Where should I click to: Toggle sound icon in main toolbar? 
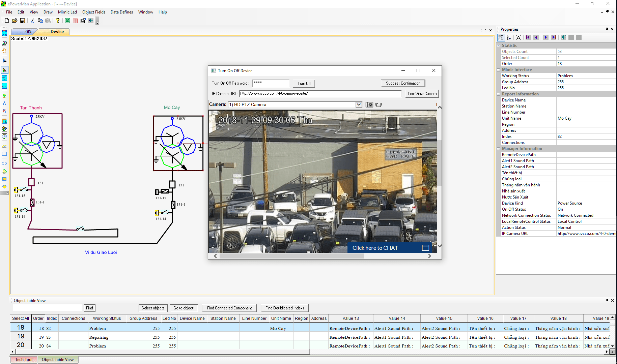91,21
